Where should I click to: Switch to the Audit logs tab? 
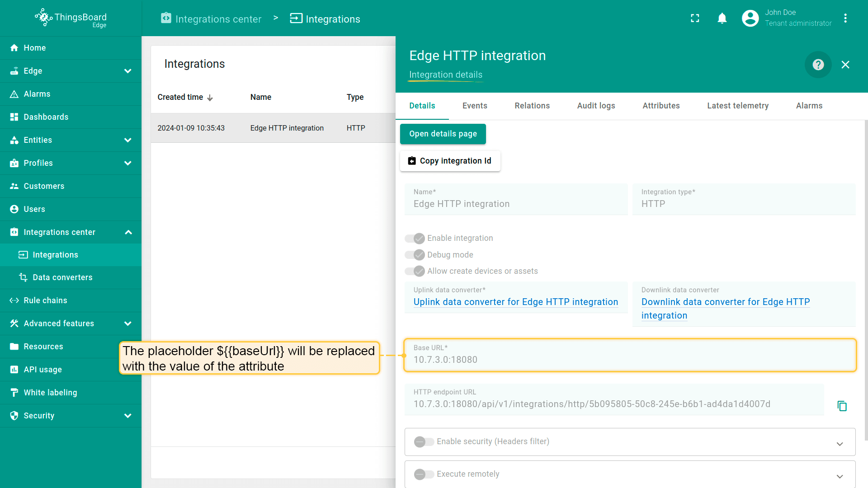[x=596, y=106]
